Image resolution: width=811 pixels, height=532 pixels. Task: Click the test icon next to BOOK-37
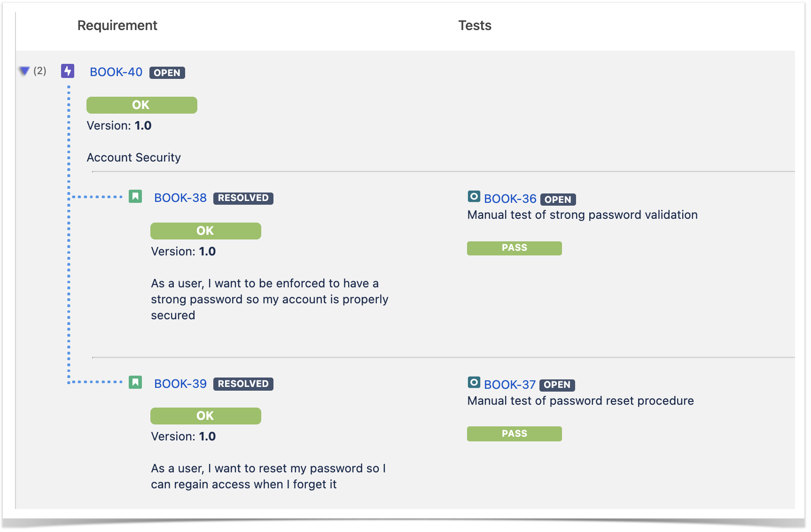pyautogui.click(x=474, y=382)
